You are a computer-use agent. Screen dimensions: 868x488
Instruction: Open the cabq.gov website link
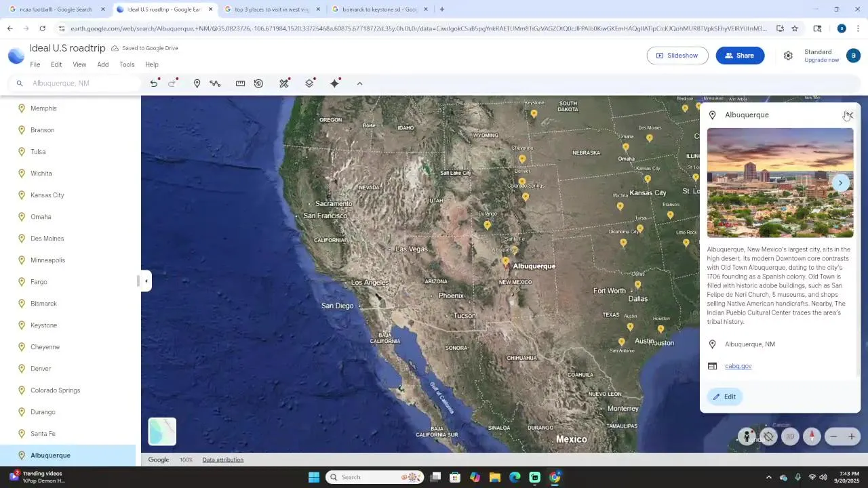(x=738, y=366)
